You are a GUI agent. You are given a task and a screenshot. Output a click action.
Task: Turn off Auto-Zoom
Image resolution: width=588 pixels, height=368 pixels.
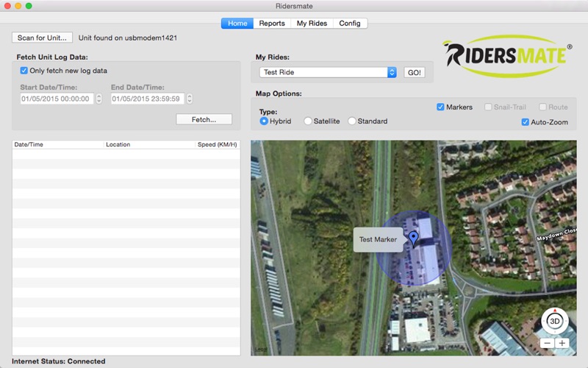(x=526, y=122)
